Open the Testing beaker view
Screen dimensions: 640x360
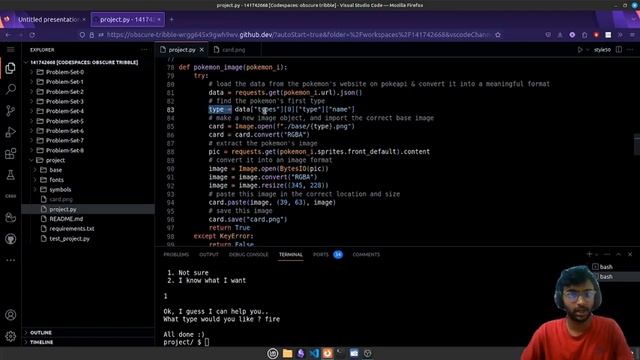[x=11, y=175]
